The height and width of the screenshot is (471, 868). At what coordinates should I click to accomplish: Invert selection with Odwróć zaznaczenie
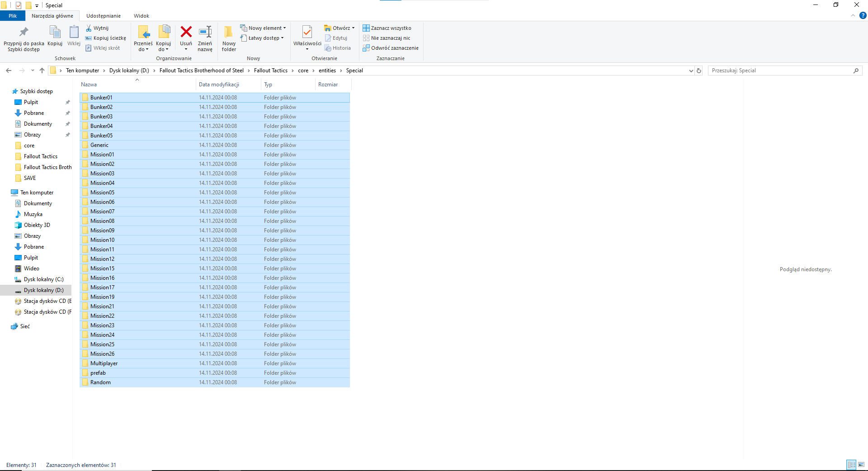[391, 48]
